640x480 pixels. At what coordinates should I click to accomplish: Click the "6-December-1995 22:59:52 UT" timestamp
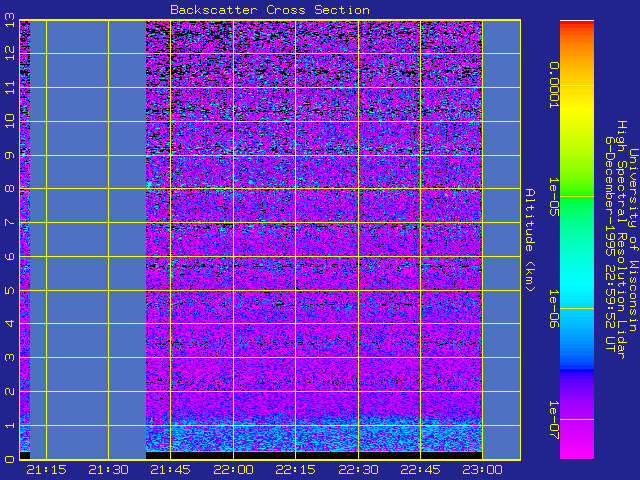click(610, 243)
